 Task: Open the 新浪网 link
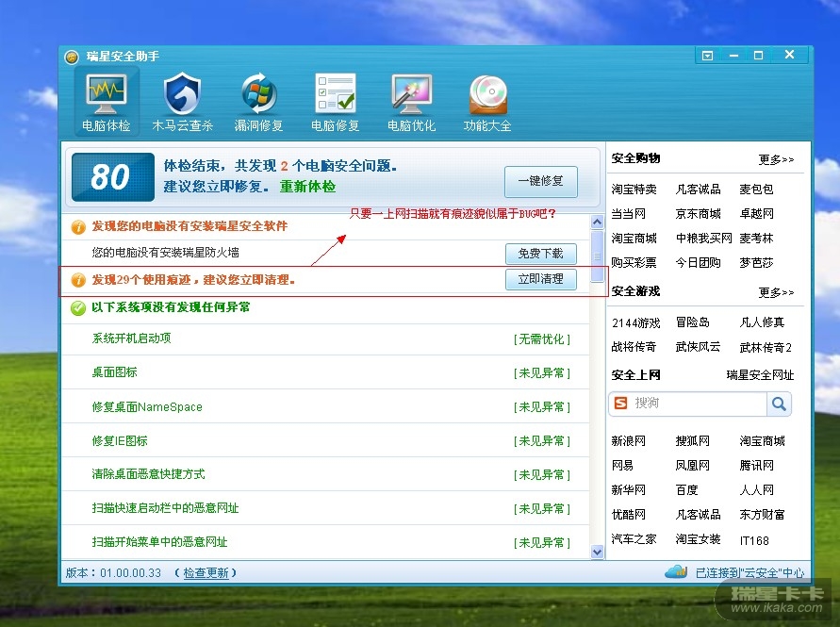pyautogui.click(x=629, y=441)
